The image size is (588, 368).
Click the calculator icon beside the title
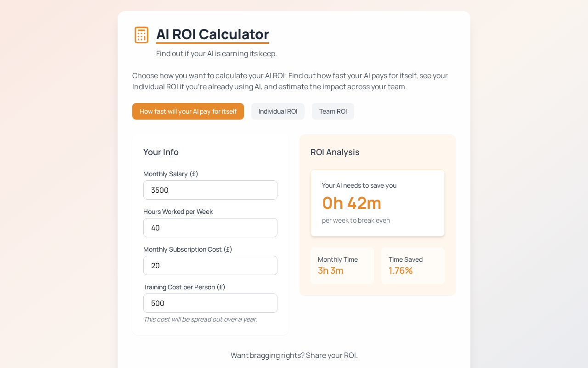click(141, 35)
